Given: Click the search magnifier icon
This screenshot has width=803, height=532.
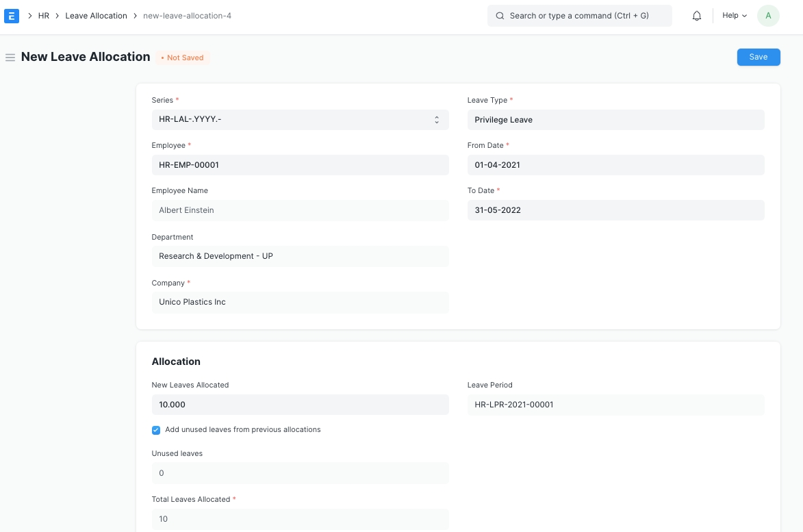Looking at the screenshot, I should 500,16.
